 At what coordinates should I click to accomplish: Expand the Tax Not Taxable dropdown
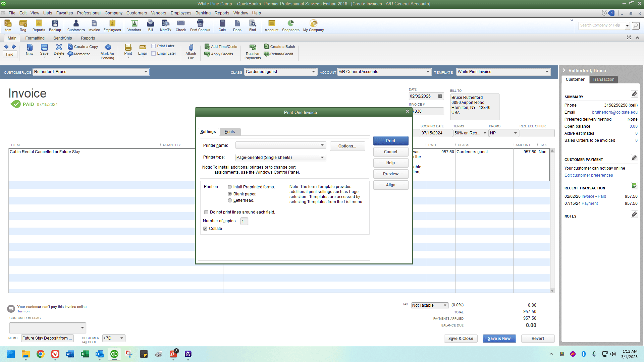tap(445, 305)
